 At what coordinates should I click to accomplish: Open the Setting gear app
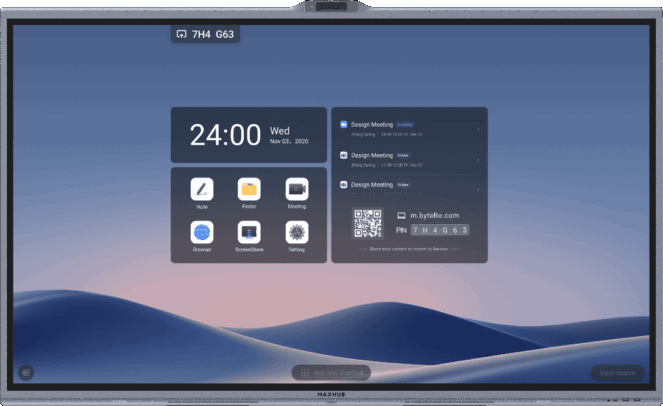pos(297,232)
